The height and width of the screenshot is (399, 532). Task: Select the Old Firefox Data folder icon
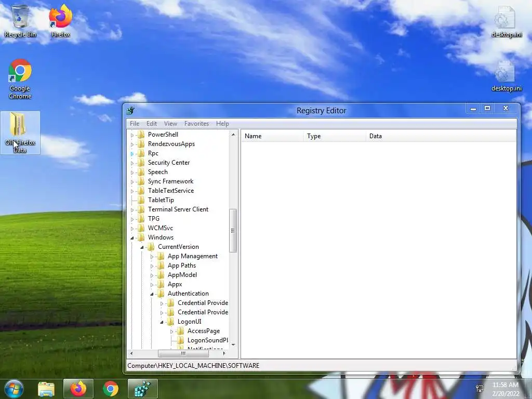20,132
